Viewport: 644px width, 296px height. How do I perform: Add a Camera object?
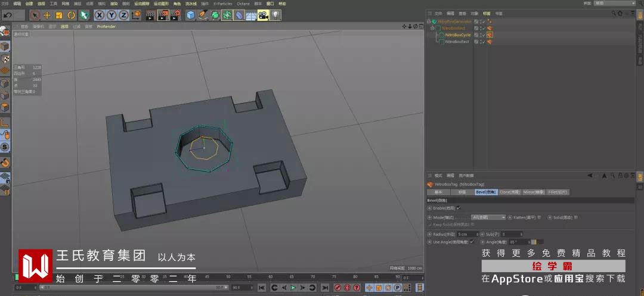click(263, 15)
